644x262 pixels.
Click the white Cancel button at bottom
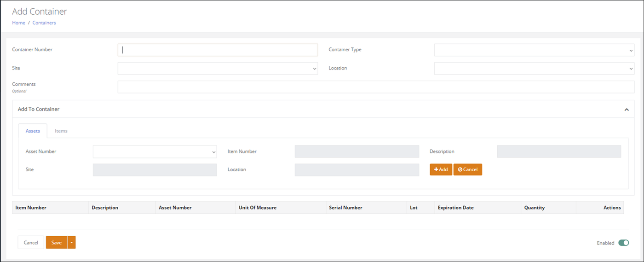(31, 243)
